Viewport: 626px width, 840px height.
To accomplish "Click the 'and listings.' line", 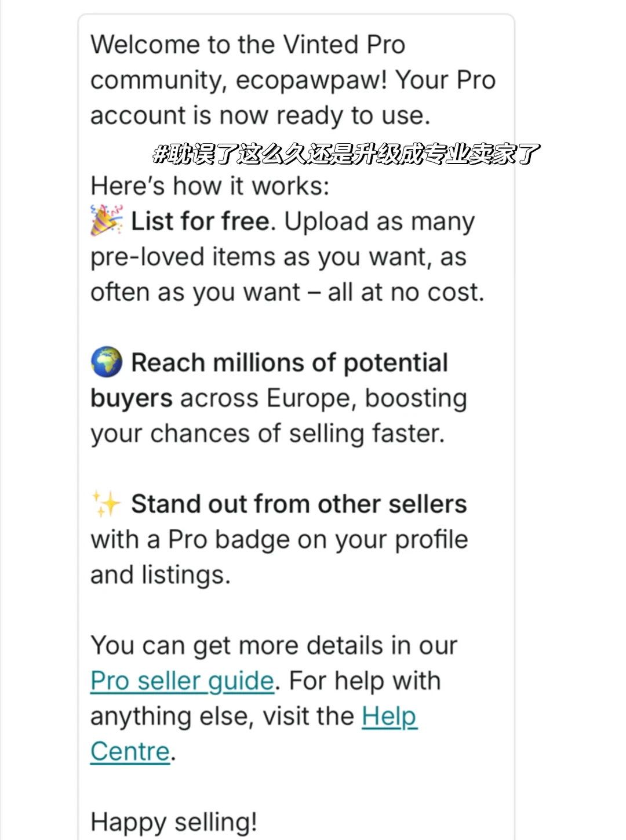I will click(x=161, y=574).
